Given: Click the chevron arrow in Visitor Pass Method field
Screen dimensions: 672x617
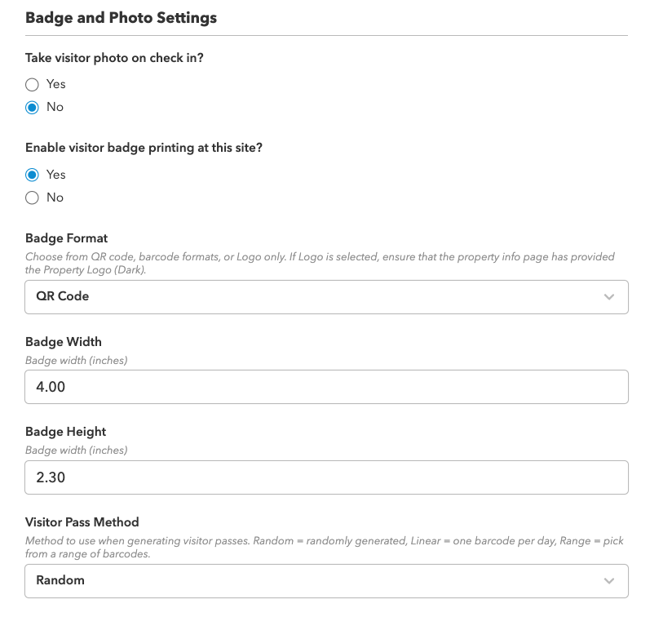Looking at the screenshot, I should click(x=609, y=581).
